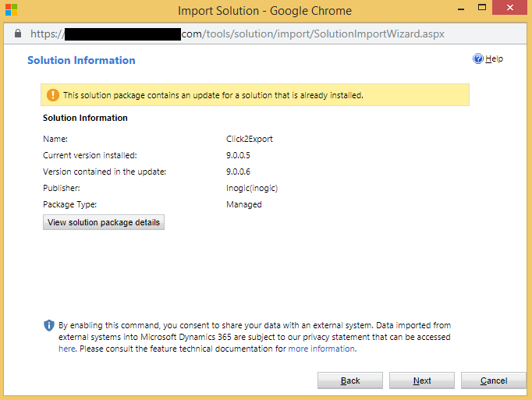Click the 'Import Solution - Google Chrome' title text
Screen dimensions: 532x400
click(x=265, y=11)
